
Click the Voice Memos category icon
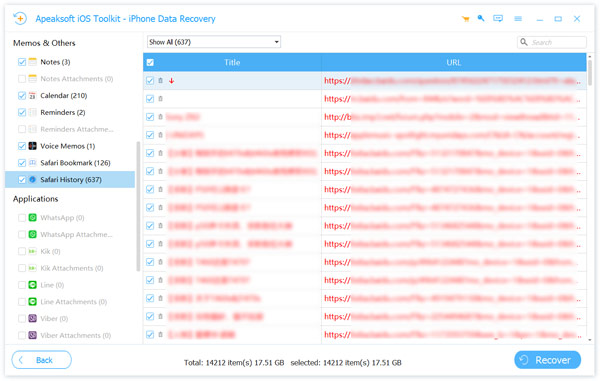33,146
